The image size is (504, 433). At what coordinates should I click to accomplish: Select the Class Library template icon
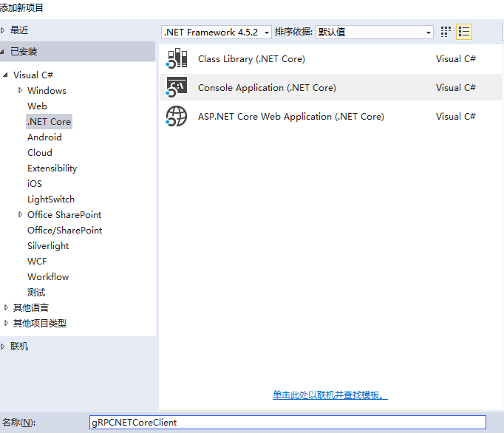click(x=177, y=58)
